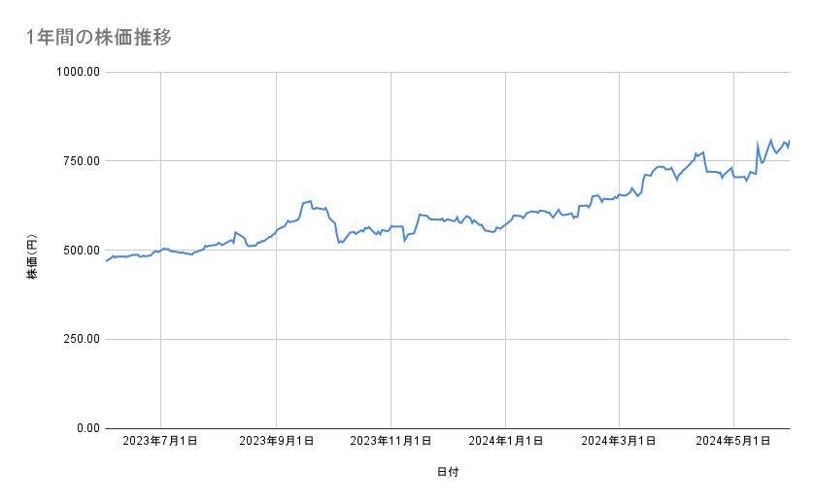
Task: Select the 2024年1月1日 date label
Action: [x=505, y=442]
